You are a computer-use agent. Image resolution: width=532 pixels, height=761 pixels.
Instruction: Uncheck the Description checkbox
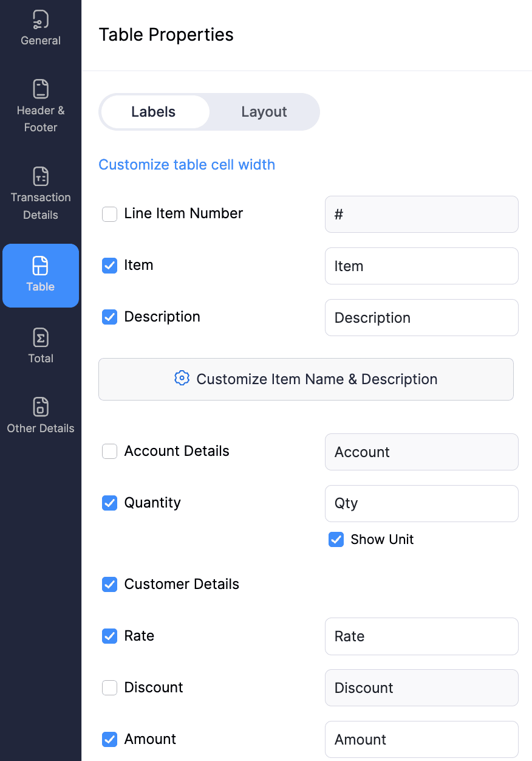[110, 317]
